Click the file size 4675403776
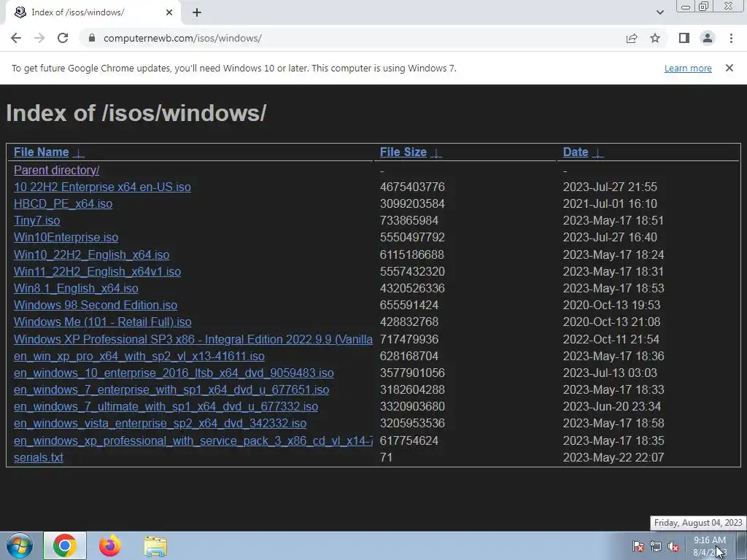 coord(412,187)
